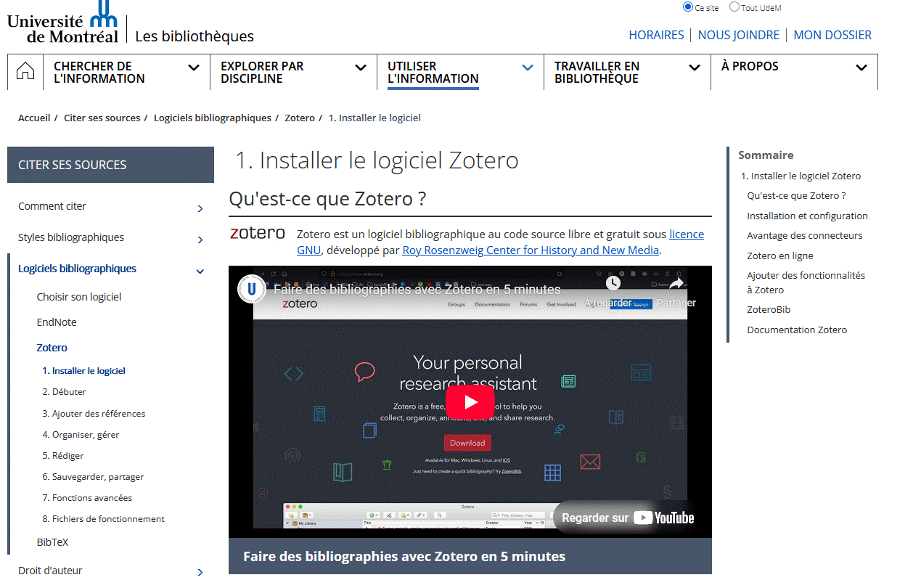Expand the Explorer par discipline menu arrow

pyautogui.click(x=361, y=68)
